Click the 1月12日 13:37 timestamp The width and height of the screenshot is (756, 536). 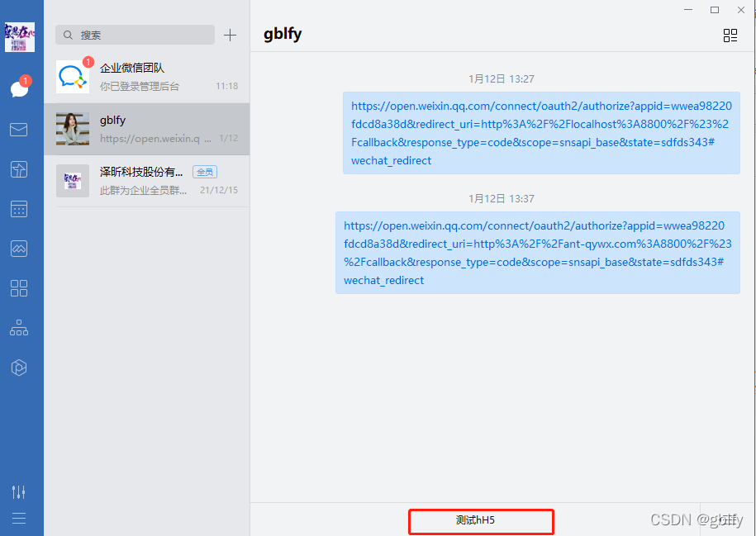click(x=502, y=198)
